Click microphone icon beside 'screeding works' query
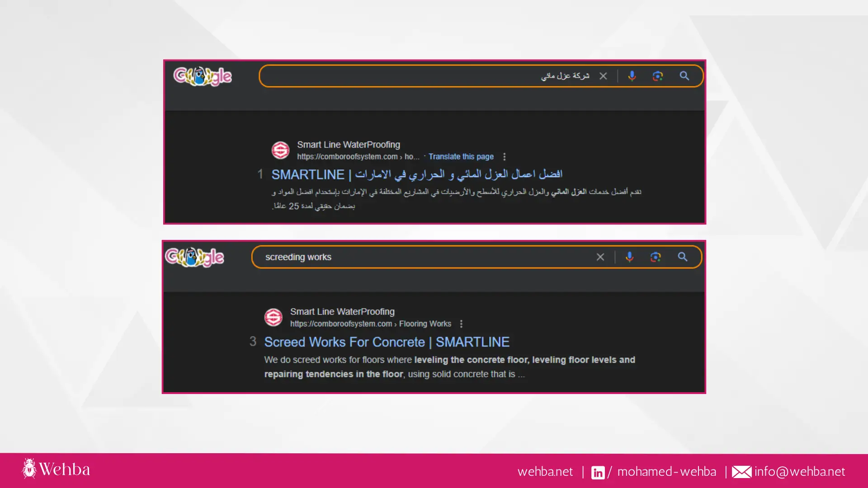Image resolution: width=868 pixels, height=488 pixels. (629, 257)
